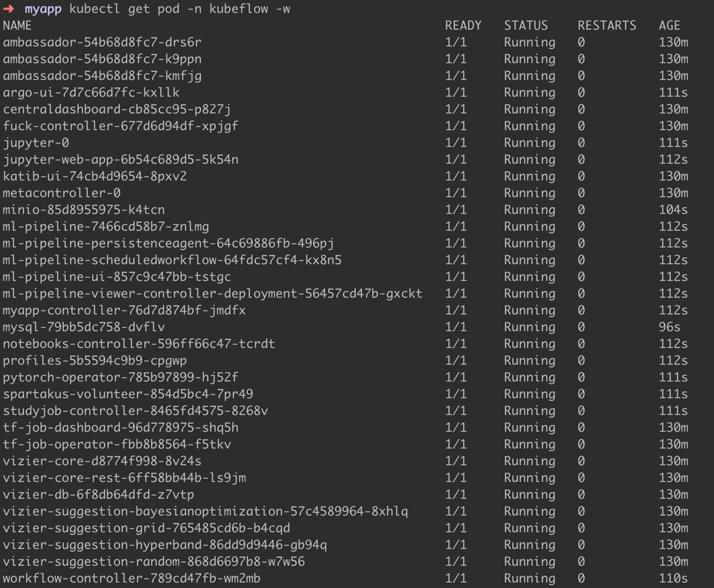Click the mysql-79bb5dc758-dvflv pod name
This screenshot has width=714, height=588.
[x=84, y=327]
